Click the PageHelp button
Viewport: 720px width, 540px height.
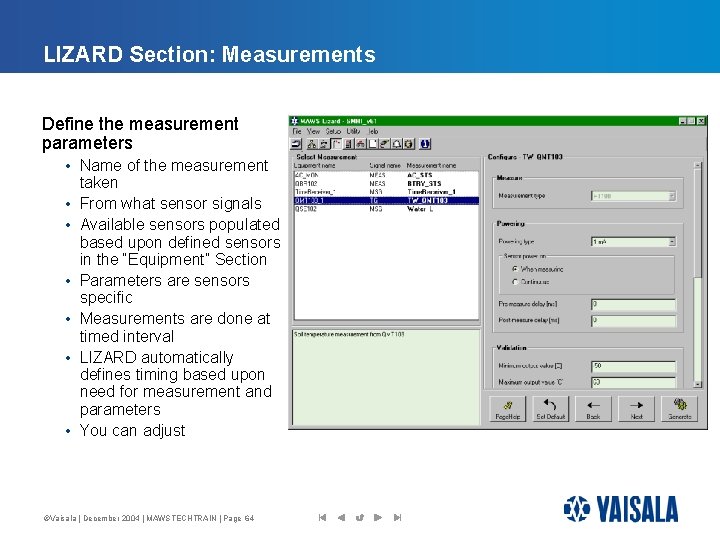pos(507,409)
